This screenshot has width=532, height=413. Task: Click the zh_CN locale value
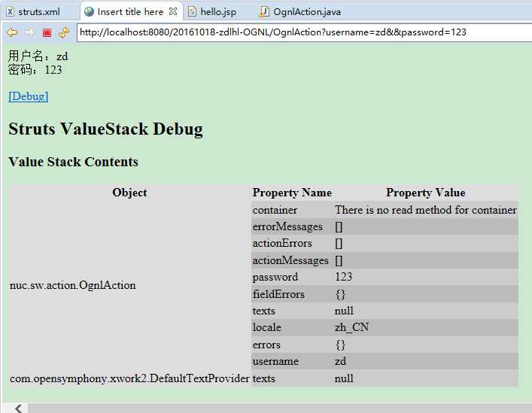[351, 327]
